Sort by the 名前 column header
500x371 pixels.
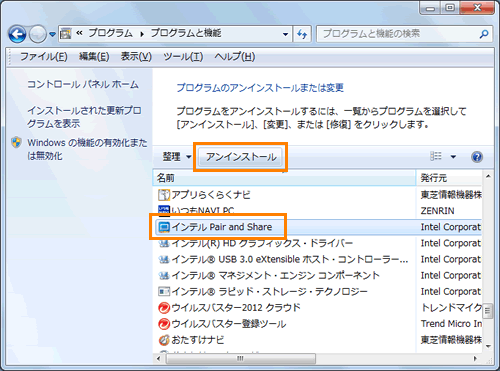point(284,178)
